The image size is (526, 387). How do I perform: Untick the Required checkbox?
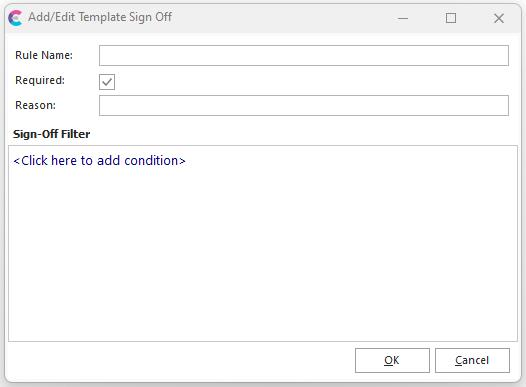point(107,82)
